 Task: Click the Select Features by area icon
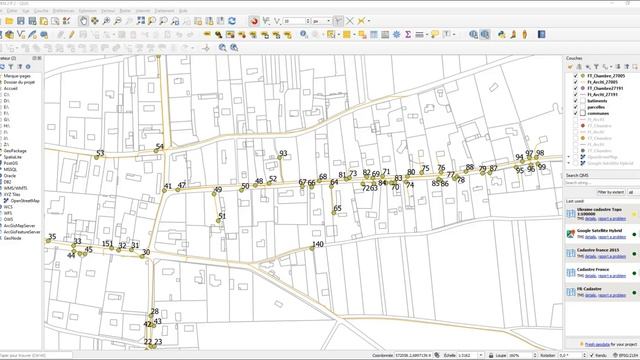pyautogui.click(x=331, y=35)
